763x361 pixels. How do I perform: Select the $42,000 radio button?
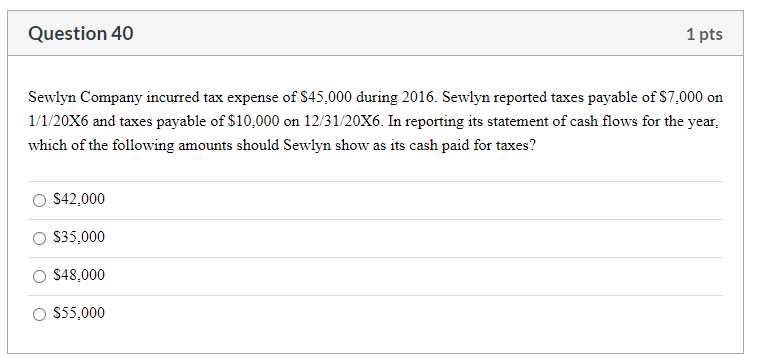click(x=39, y=200)
